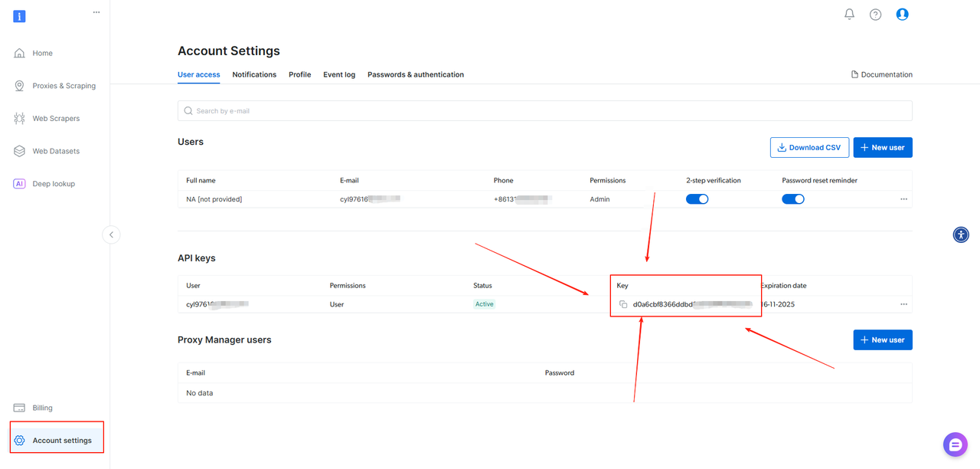
Task: Open notifications bell icon
Action: coord(849,15)
